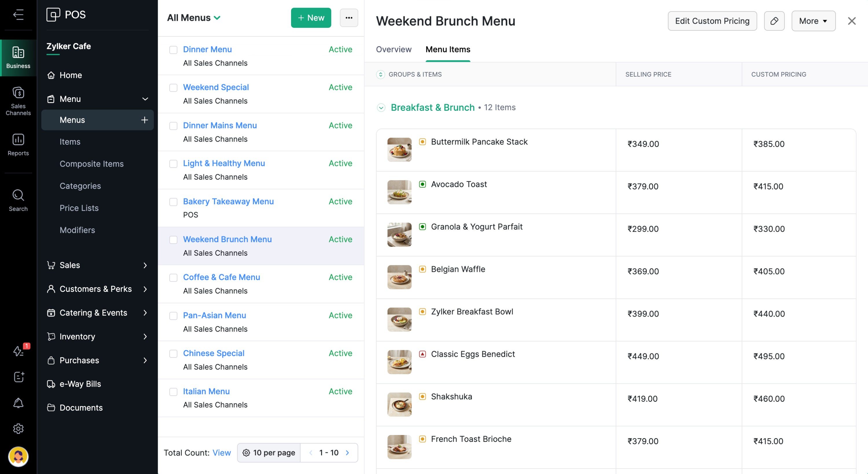Open the All Menus filter dropdown
868x474 pixels.
194,18
